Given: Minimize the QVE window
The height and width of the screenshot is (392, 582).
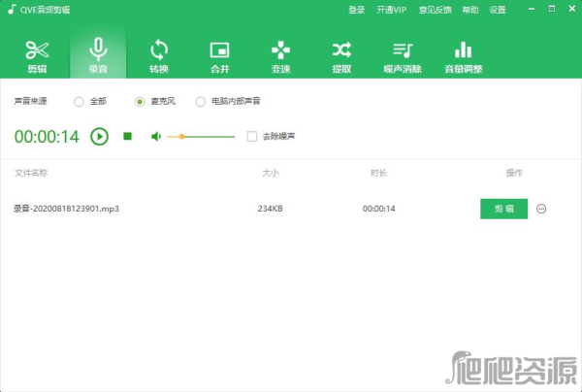Looking at the screenshot, I should pos(532,9).
